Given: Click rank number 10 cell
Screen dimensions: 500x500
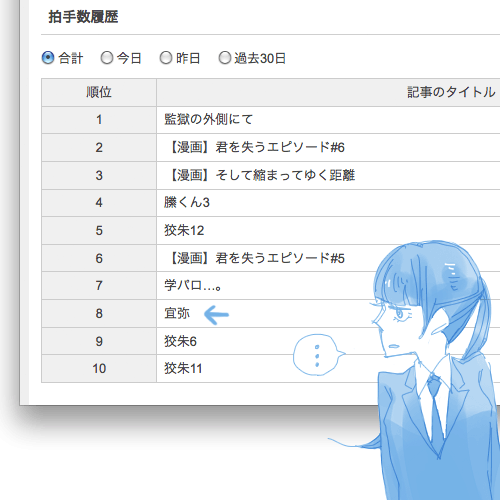Looking at the screenshot, I should tap(99, 369).
